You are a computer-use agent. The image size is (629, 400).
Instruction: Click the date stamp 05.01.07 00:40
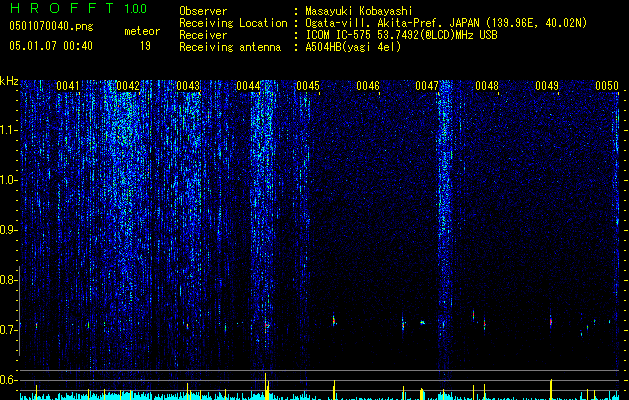(x=51, y=46)
